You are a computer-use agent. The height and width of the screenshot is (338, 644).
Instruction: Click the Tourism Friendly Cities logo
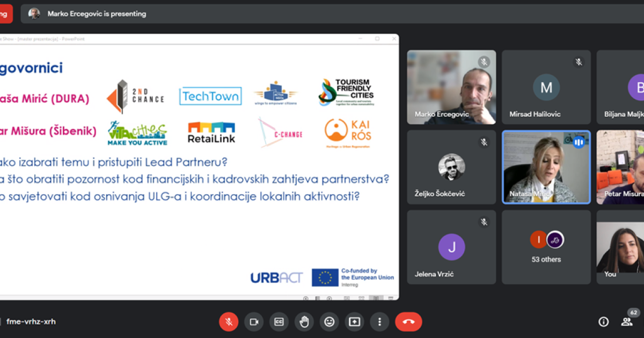pyautogui.click(x=346, y=92)
